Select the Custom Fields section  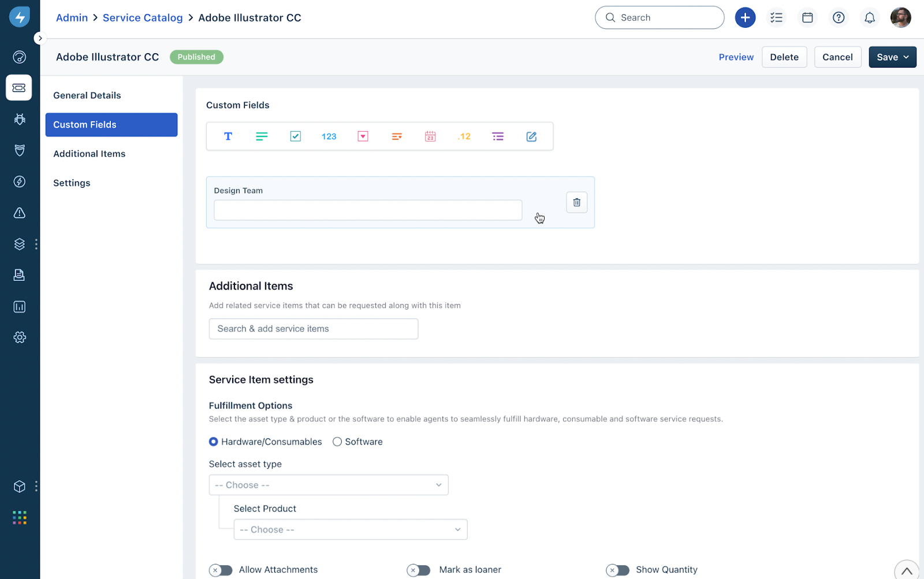click(x=111, y=125)
